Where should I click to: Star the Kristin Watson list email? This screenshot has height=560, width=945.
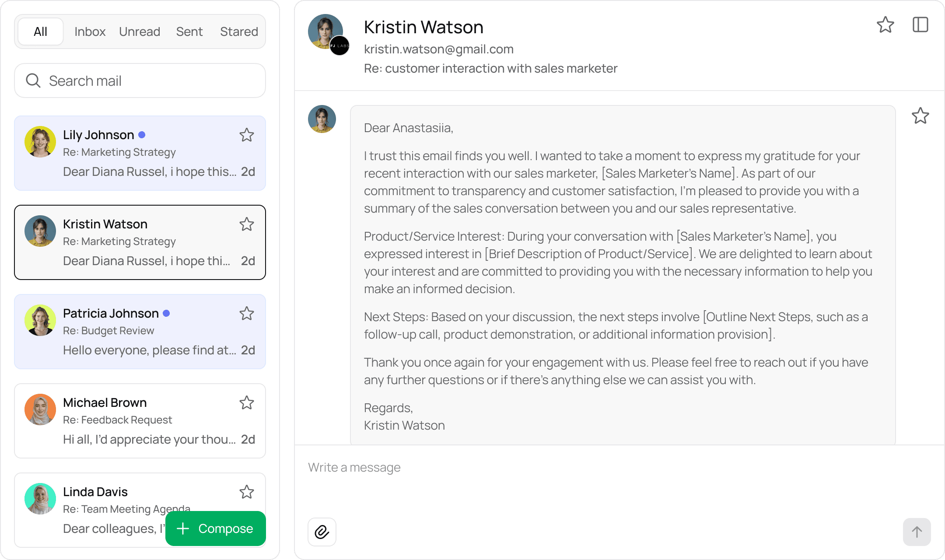tap(247, 224)
